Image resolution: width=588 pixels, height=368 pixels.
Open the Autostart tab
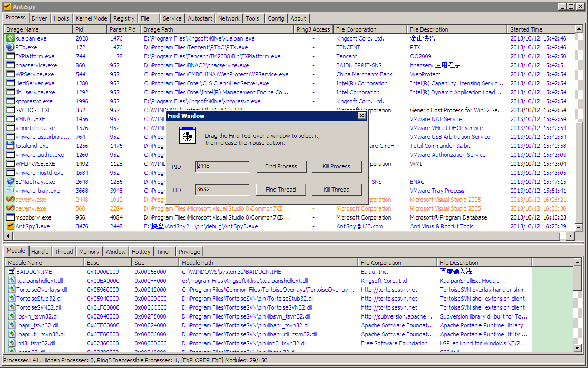pos(200,18)
